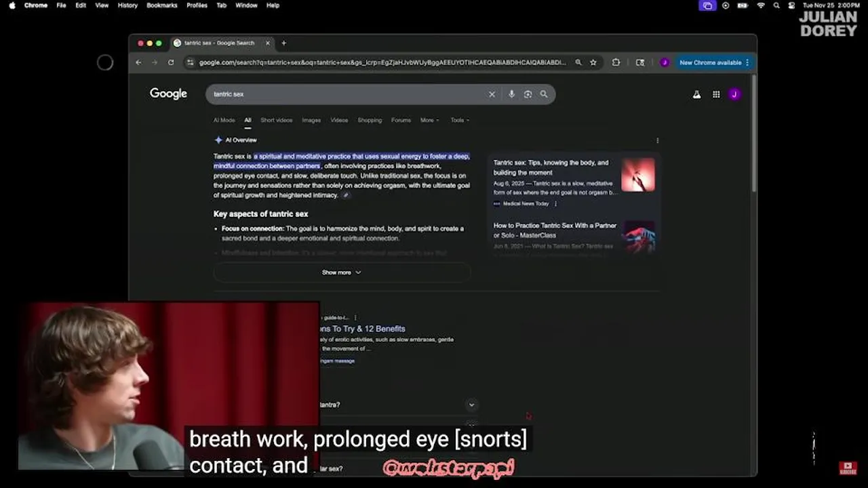Viewport: 868px width, 488px height.
Task: Open the Tools dropdown
Action: coord(460,120)
